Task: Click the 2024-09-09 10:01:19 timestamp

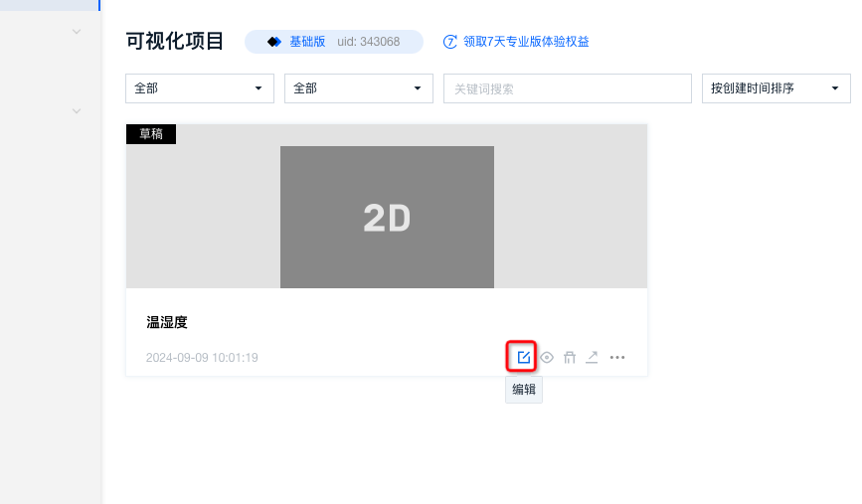Action: pos(202,358)
